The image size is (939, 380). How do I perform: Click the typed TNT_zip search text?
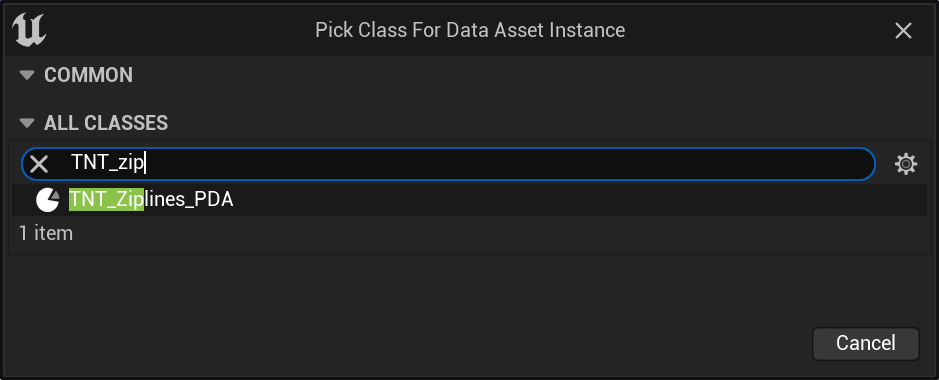108,163
